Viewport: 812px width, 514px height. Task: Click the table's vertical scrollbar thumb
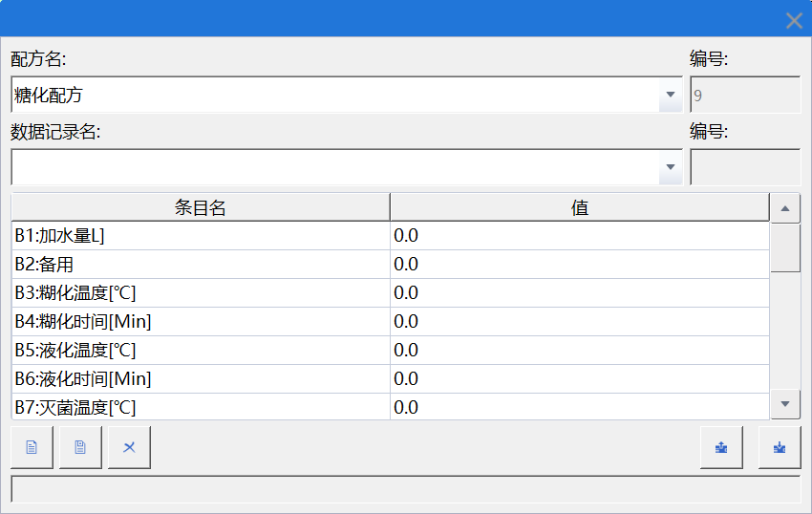785,248
